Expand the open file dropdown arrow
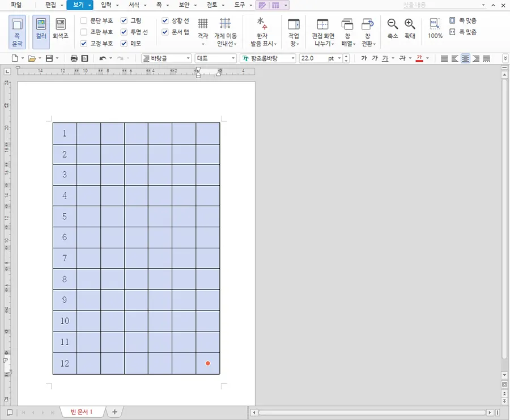Viewport: 510px width, 420px height. [x=40, y=58]
